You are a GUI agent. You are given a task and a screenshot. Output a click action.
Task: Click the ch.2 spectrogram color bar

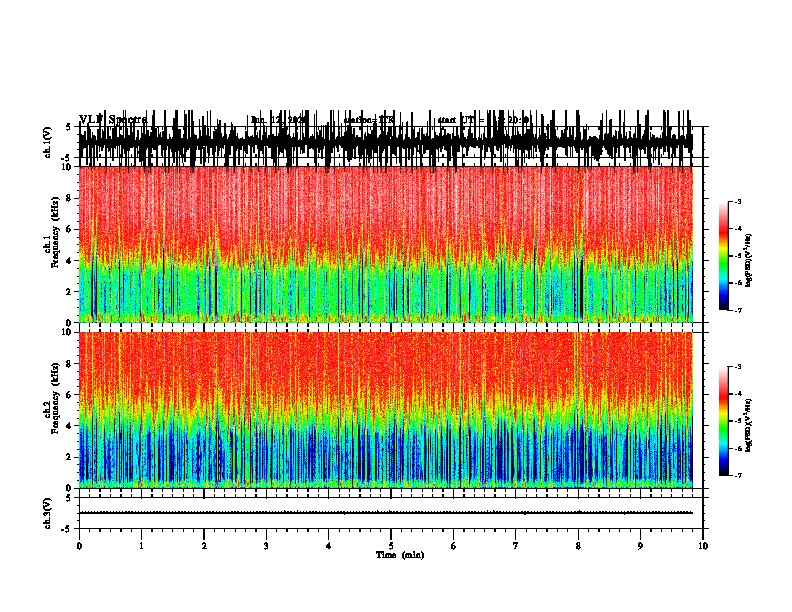click(723, 421)
